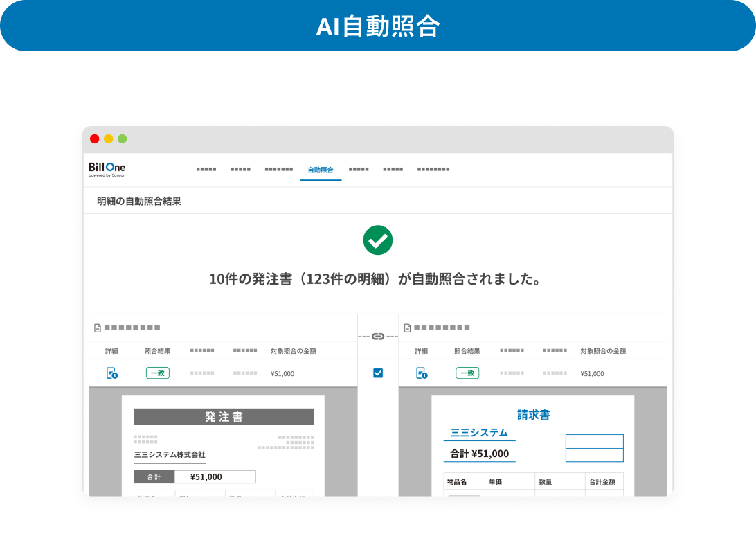This screenshot has height=536, width=756.
Task: Open detail icon in purchase order panel
Action: tap(112, 373)
